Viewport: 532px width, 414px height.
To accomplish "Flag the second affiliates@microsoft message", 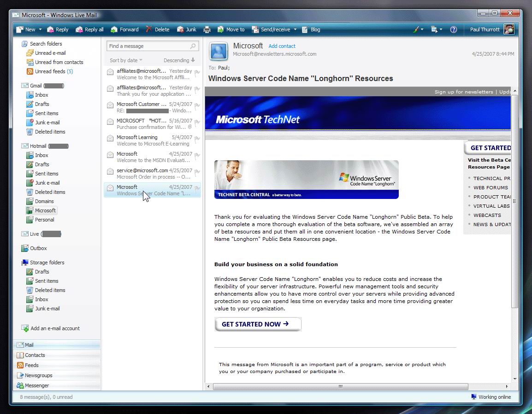I will pyautogui.click(x=197, y=89).
